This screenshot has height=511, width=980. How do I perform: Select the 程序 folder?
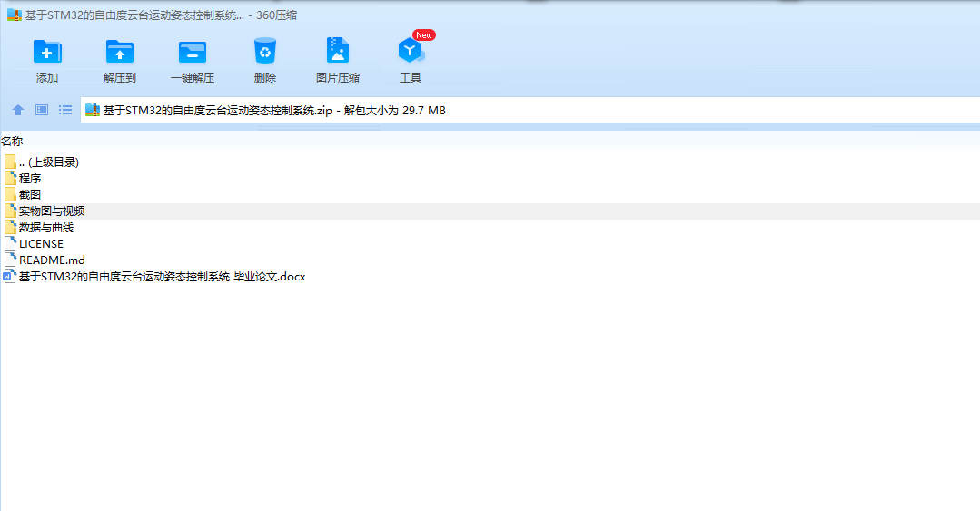(490, 178)
